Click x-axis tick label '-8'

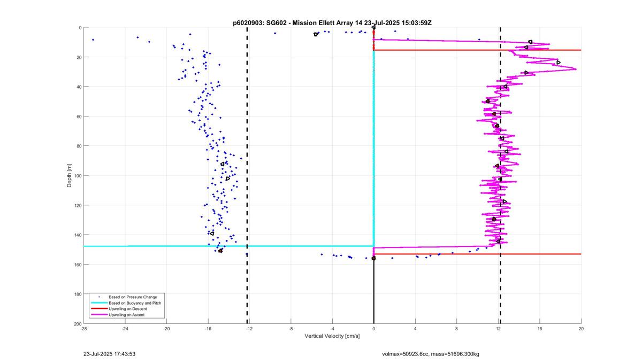pos(291,329)
